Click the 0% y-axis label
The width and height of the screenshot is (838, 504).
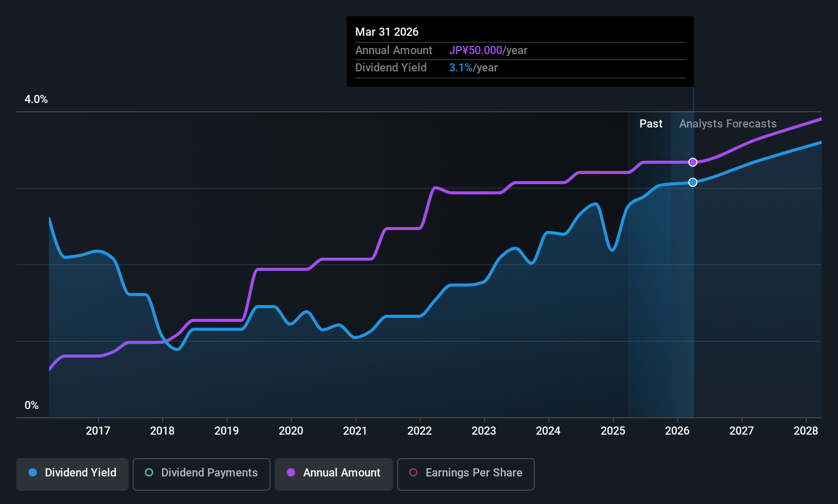(32, 406)
